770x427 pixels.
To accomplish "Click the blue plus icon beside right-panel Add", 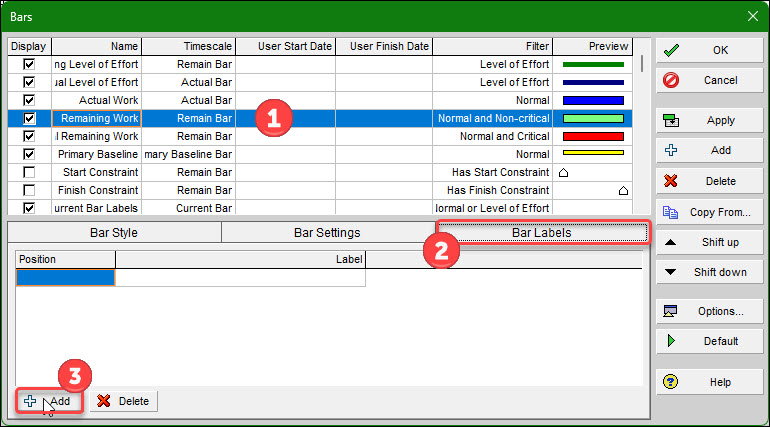I will pyautogui.click(x=671, y=150).
